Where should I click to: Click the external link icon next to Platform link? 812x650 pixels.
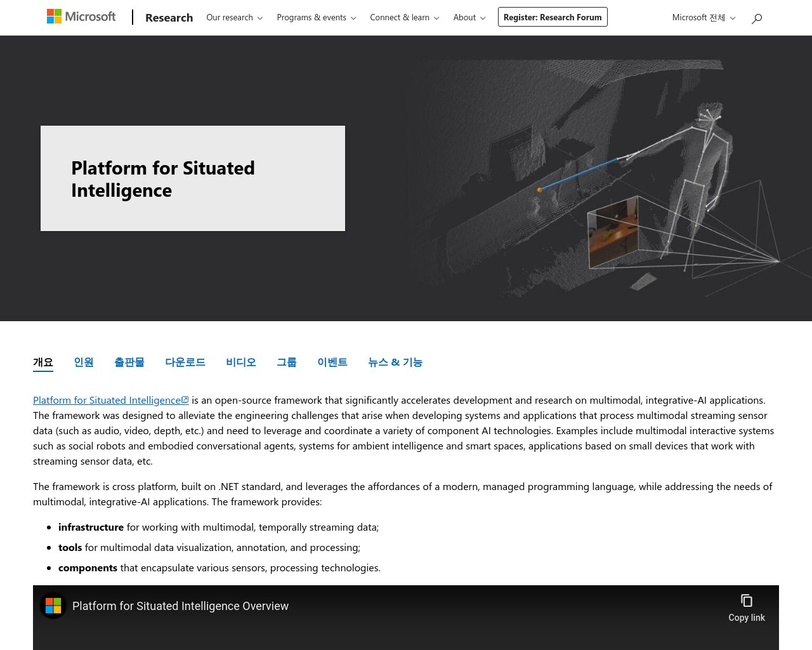(185, 399)
